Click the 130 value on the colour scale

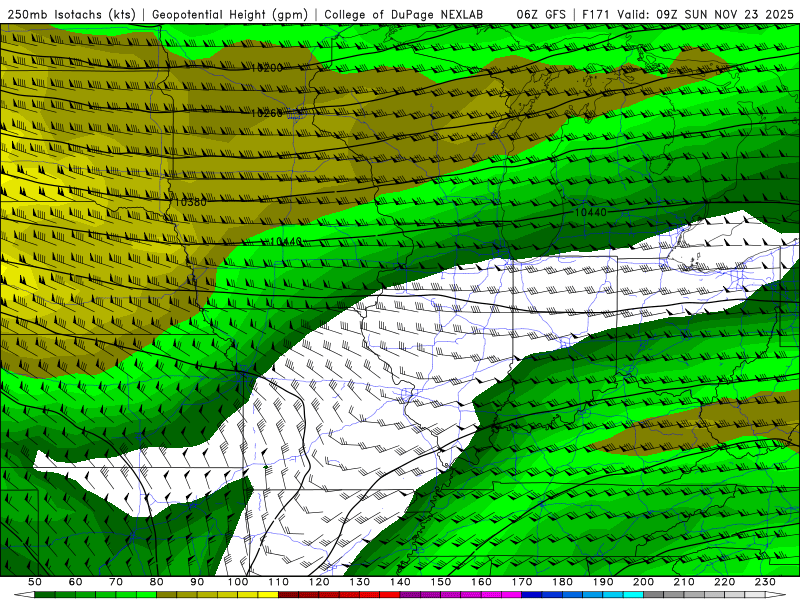[x=360, y=582]
